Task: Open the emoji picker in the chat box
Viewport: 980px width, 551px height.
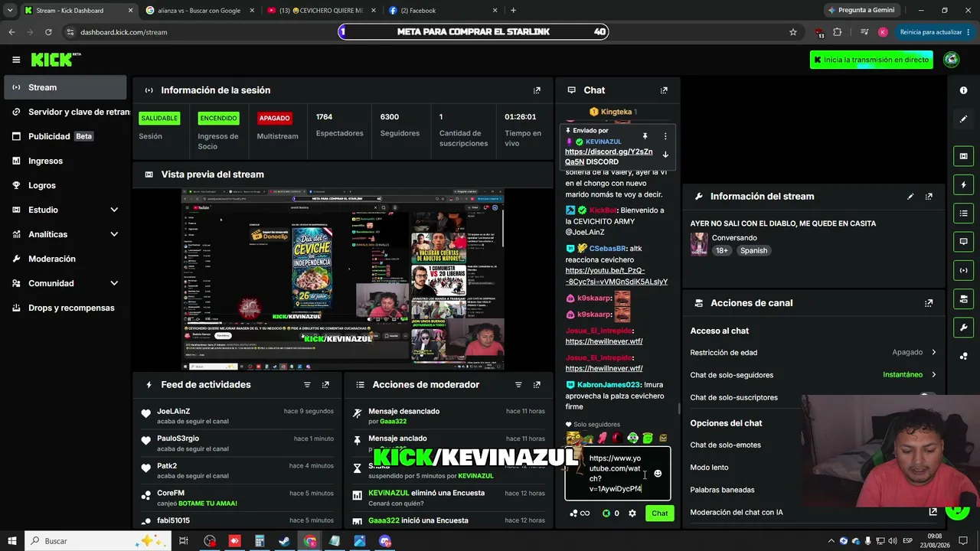Action: pos(658,474)
